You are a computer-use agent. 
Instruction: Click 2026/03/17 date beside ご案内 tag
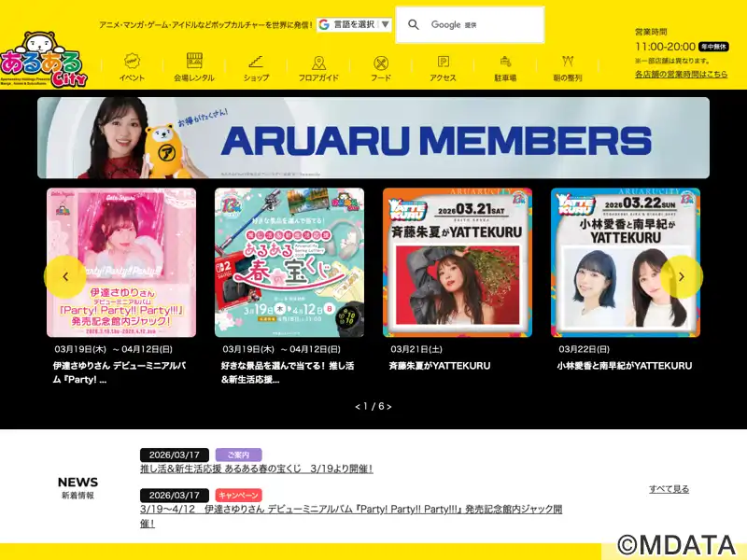[x=175, y=455]
